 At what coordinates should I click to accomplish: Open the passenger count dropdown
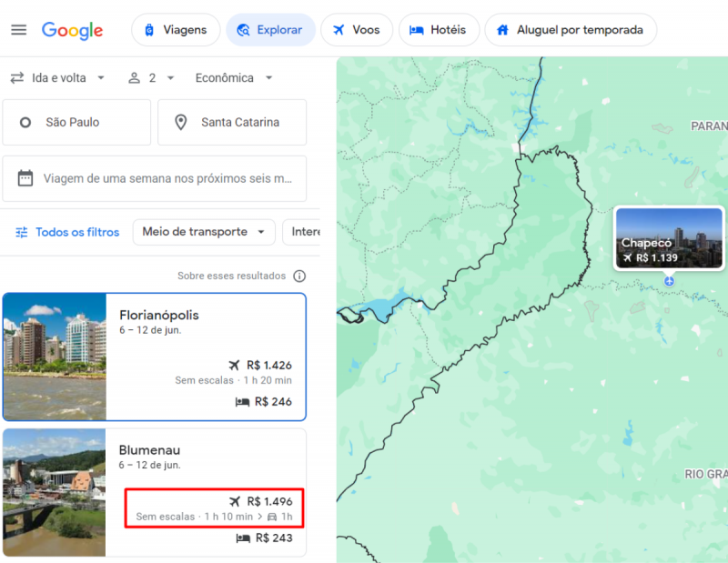point(151,77)
